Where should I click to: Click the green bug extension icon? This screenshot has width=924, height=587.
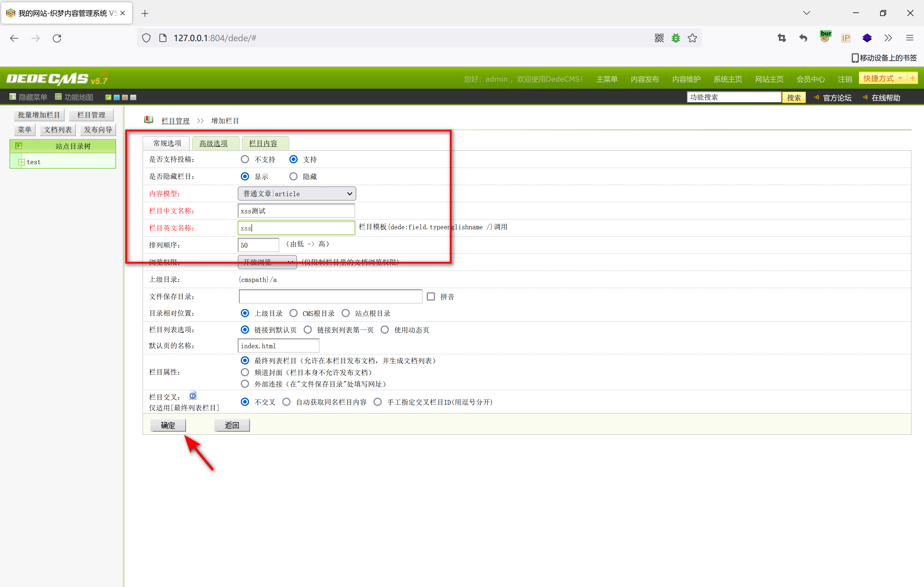pos(676,38)
